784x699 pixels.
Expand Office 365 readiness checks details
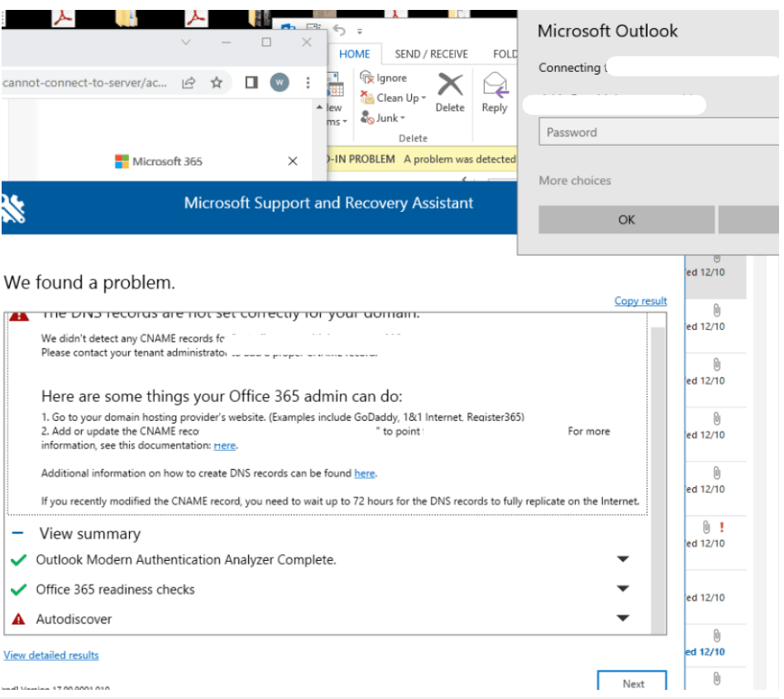coord(623,588)
